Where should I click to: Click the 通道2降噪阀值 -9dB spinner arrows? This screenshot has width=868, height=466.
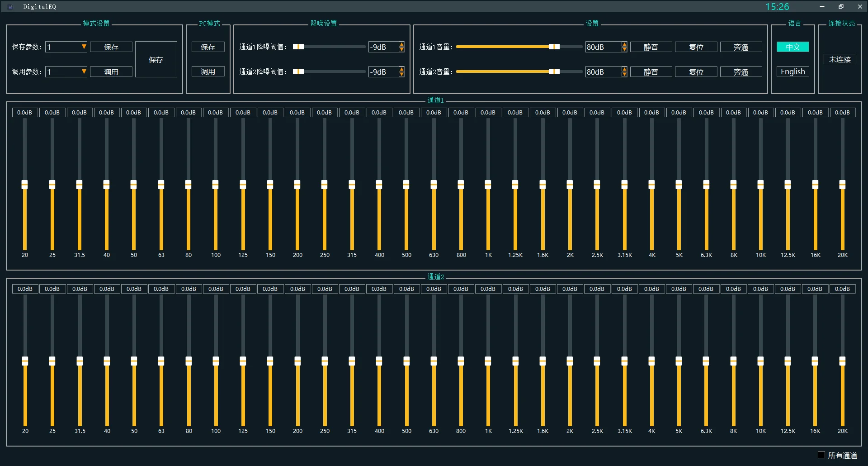pyautogui.click(x=401, y=71)
